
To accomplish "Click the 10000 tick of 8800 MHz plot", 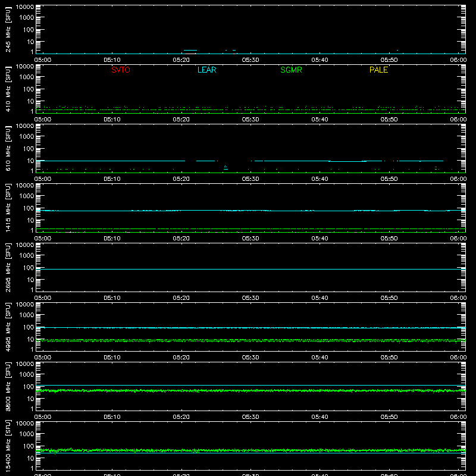I will tap(25, 364).
